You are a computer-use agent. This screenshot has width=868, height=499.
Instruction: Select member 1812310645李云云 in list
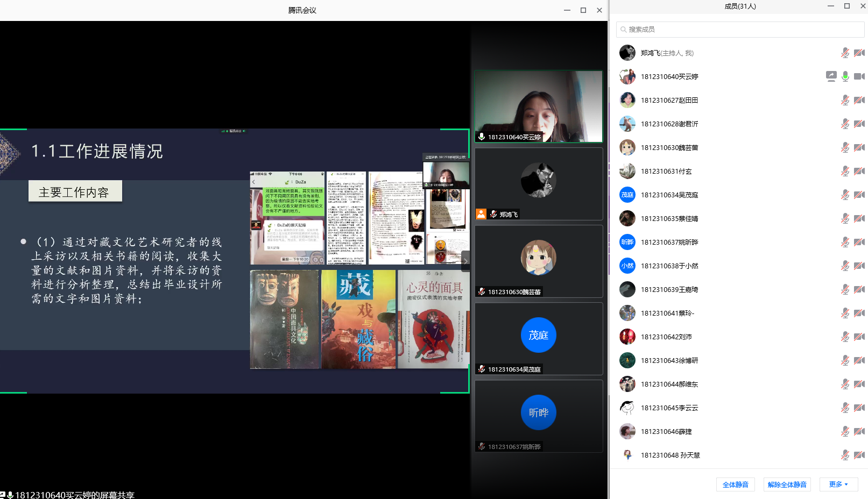[669, 408]
